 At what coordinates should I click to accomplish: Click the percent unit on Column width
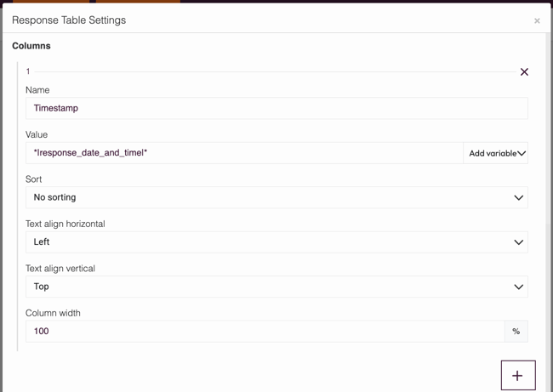point(516,332)
